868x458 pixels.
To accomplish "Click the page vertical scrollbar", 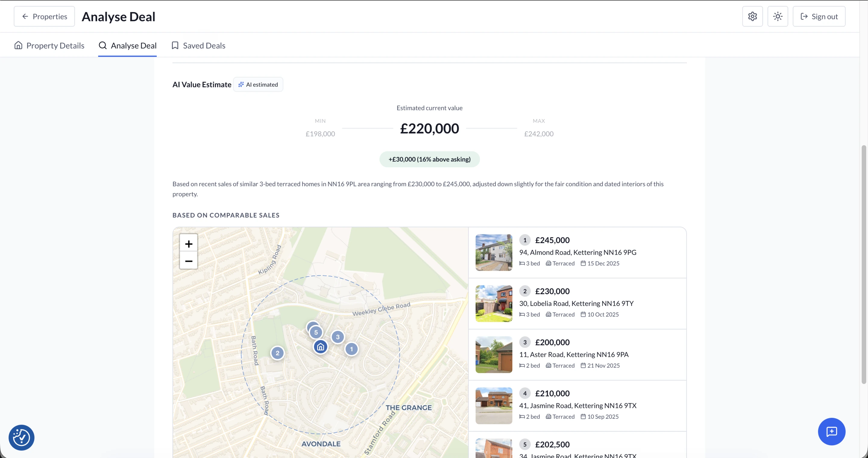I will 863,264.
